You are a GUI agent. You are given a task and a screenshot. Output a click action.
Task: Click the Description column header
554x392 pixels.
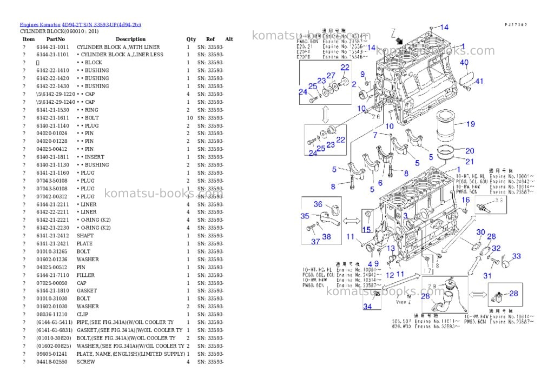[x=130, y=39]
